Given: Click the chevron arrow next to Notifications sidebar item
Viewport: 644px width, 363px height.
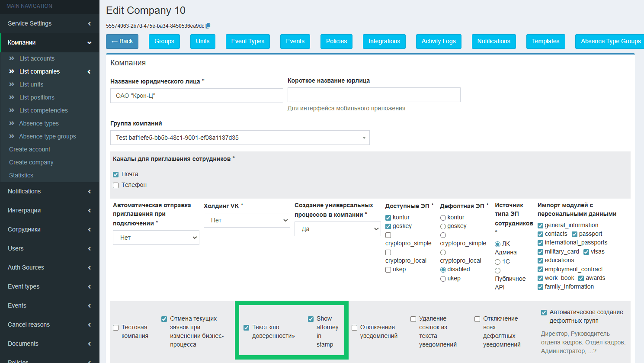Looking at the screenshot, I should click(x=89, y=191).
